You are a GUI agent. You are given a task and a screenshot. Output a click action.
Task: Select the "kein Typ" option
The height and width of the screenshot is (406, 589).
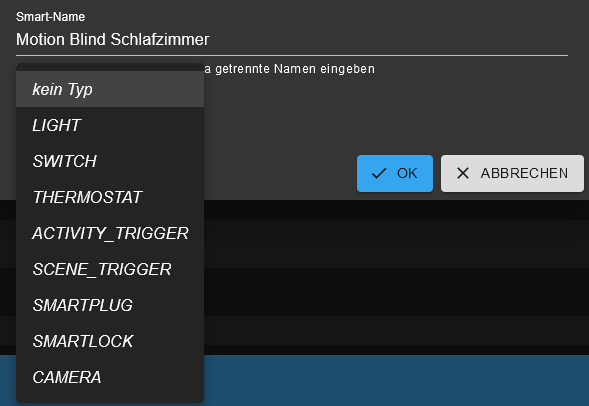[x=110, y=89]
